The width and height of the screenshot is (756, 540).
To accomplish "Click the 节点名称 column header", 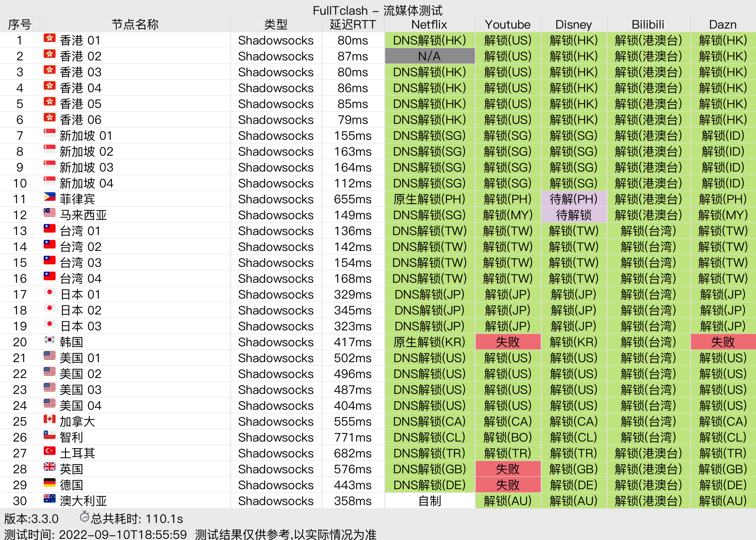I will (x=135, y=24).
